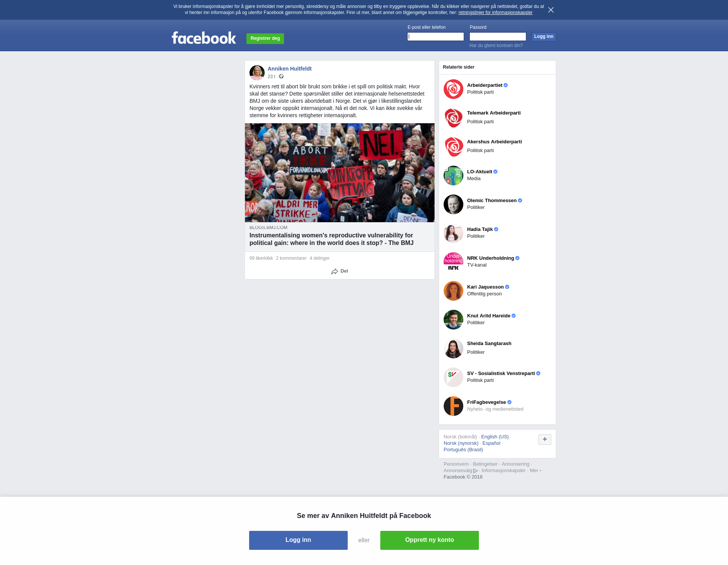
Task: Open the abortion protest photo thumbnail
Action: 339,173
